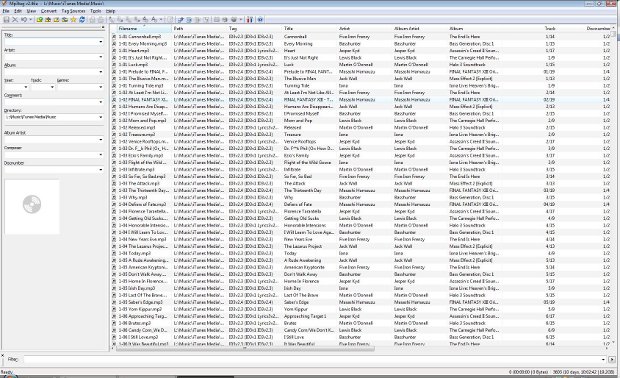Click the Filter text input field
The image size is (620, 378).
pos(312,359)
